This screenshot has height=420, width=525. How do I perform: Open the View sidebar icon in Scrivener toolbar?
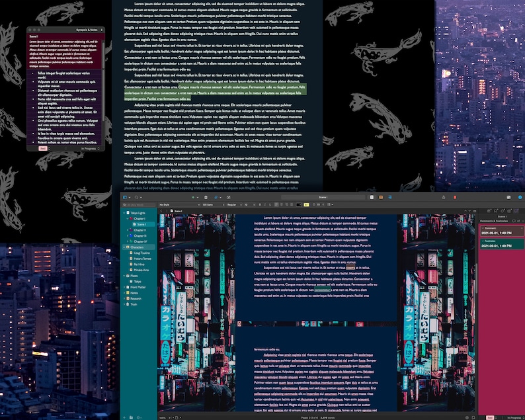click(125, 198)
